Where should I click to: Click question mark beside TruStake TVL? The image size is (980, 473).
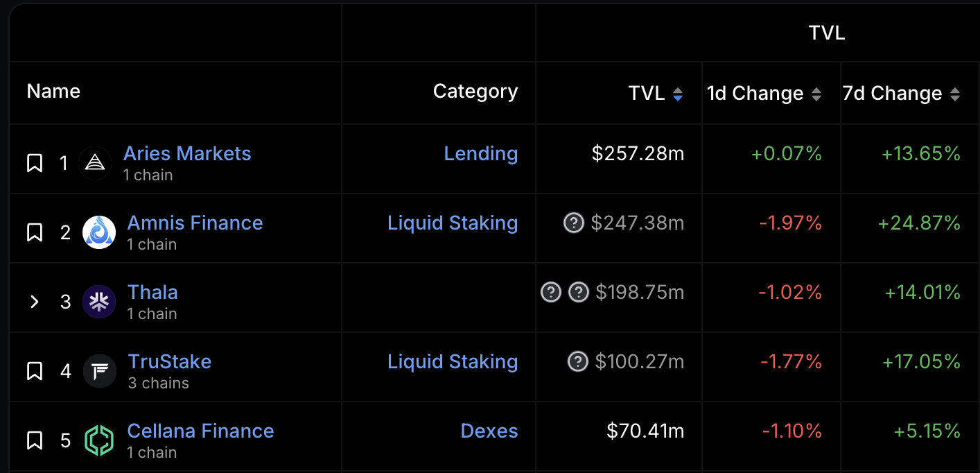[578, 361]
